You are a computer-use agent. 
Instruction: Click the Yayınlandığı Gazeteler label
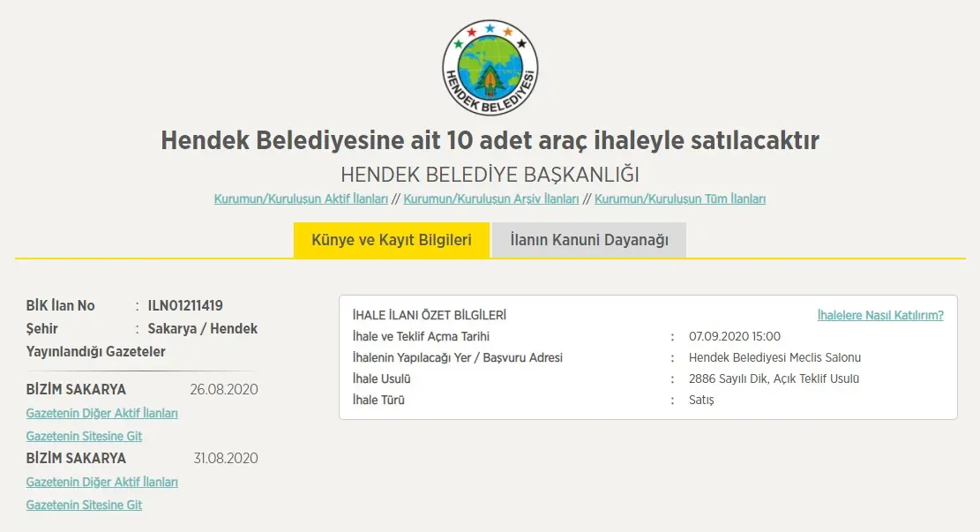[95, 352]
